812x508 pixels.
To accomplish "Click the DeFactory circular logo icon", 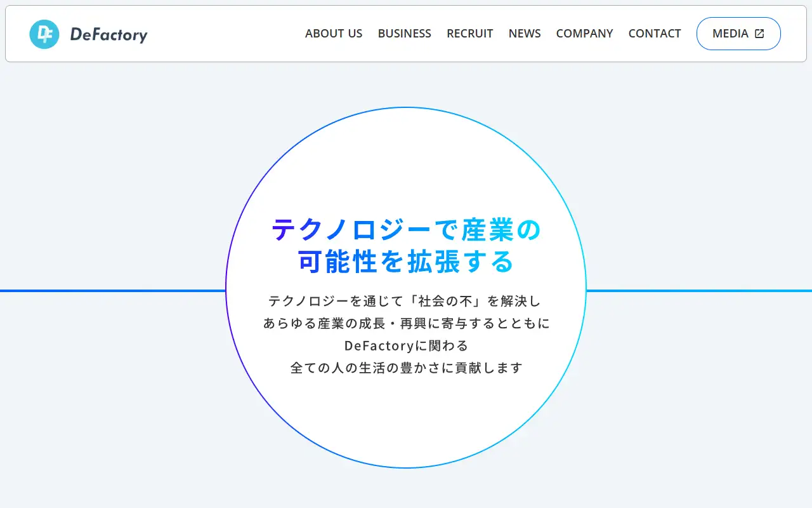I will (44, 34).
